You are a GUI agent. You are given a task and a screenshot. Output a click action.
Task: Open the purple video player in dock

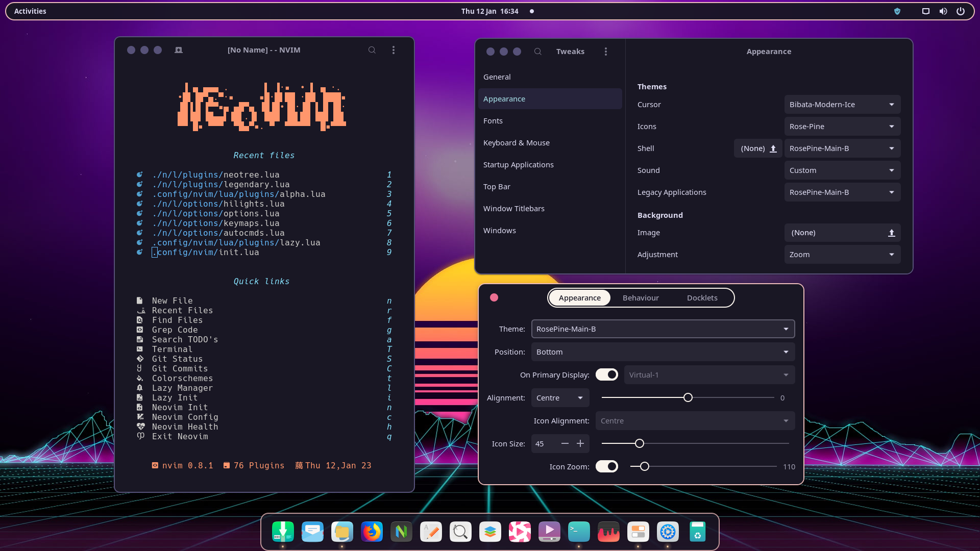549,532
